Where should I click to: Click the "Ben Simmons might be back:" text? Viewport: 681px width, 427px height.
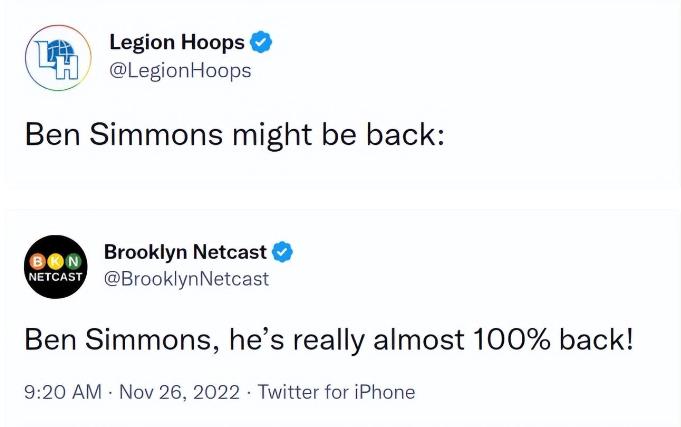click(234, 136)
